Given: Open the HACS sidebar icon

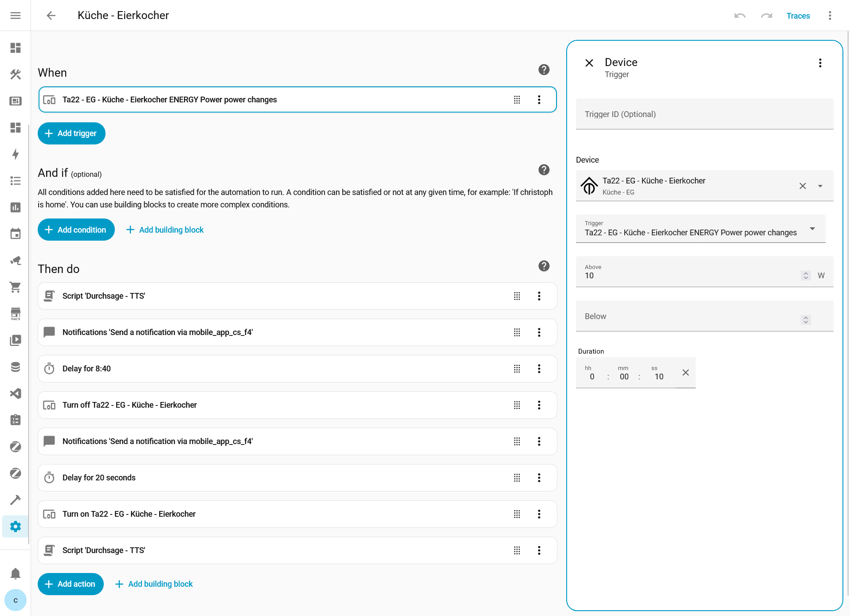Looking at the screenshot, I should pos(16,314).
